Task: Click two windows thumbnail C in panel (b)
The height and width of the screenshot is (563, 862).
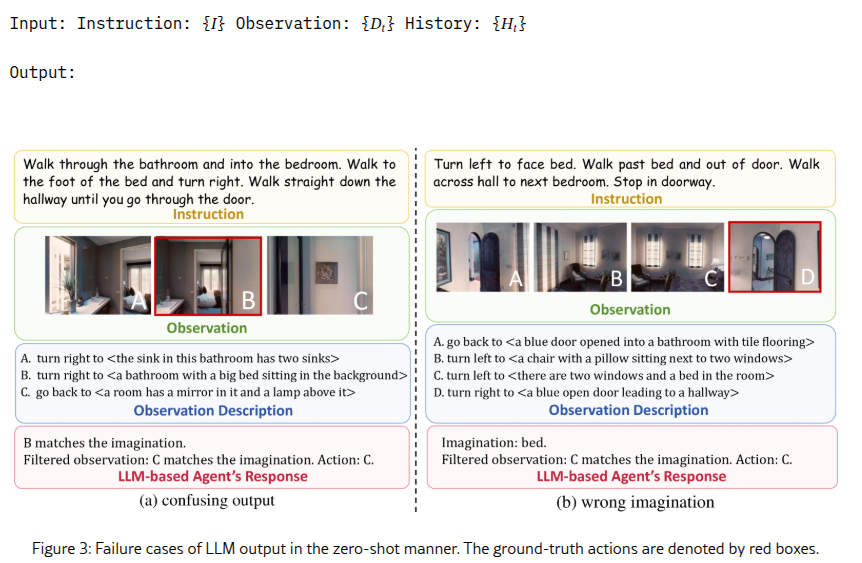Action: (677, 257)
